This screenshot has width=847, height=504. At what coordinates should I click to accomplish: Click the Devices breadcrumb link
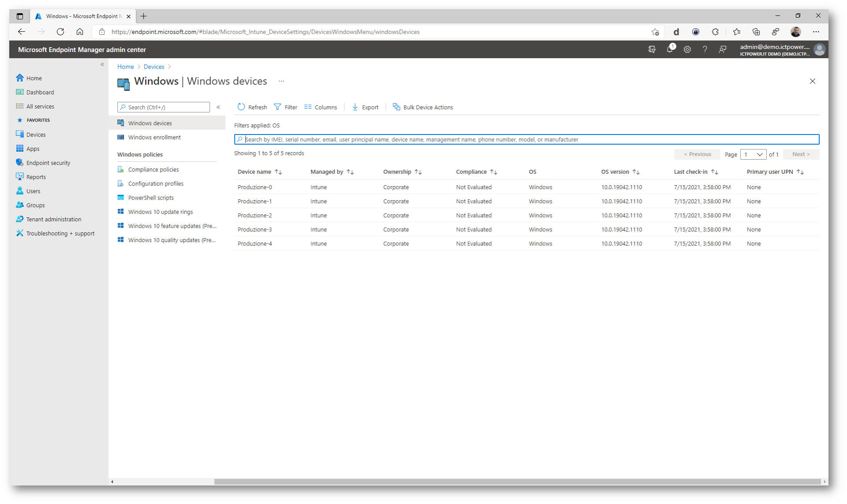pos(154,67)
